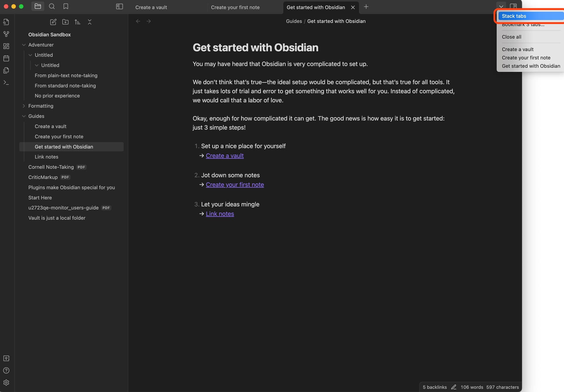Click the insert template ribbon icon
The image size is (564, 392).
(x=6, y=70)
